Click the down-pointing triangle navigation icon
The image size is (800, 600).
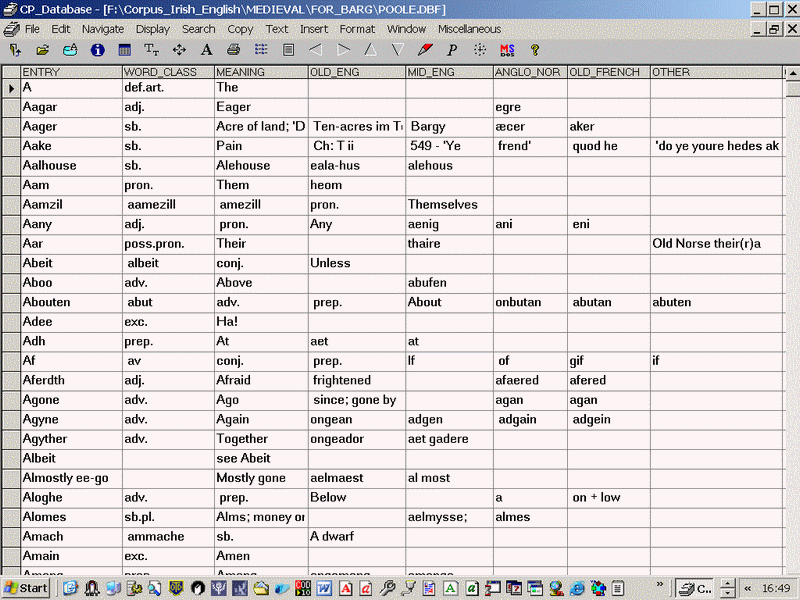398,49
